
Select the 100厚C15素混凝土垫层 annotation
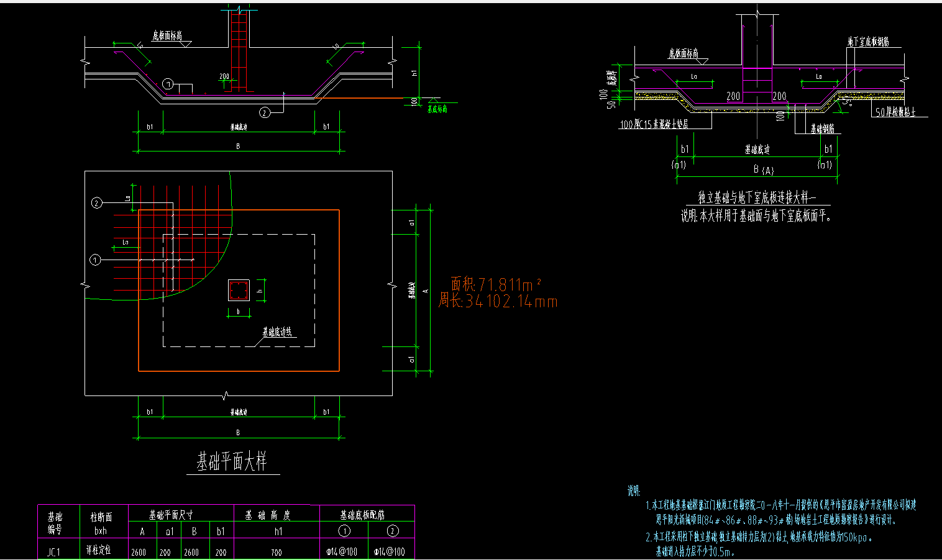click(x=654, y=124)
